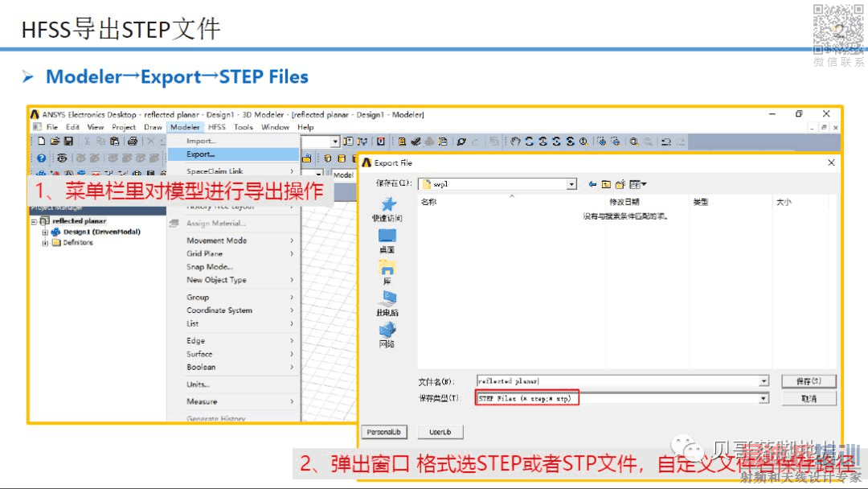
Task: Click the New project toolbar icon
Action: [42, 142]
